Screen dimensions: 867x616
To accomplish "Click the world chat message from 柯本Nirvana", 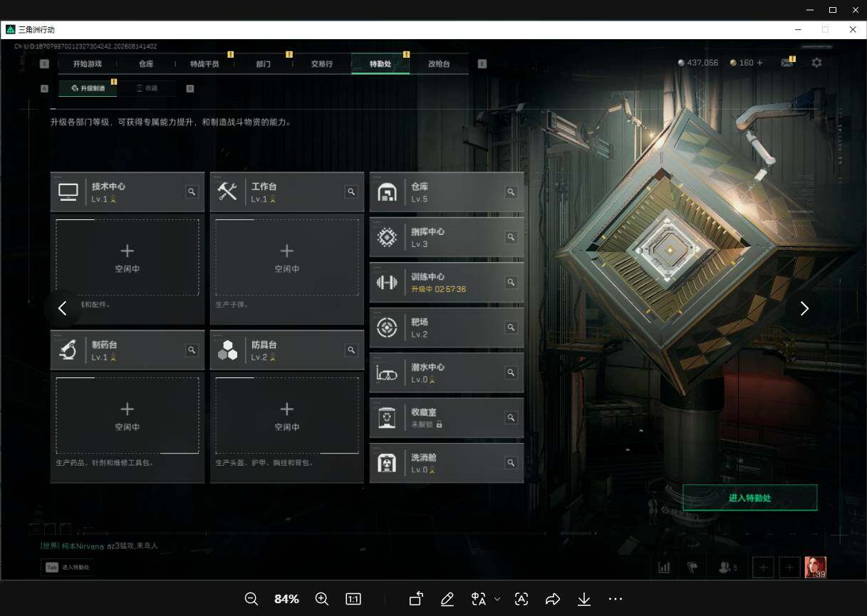I will tap(99, 545).
